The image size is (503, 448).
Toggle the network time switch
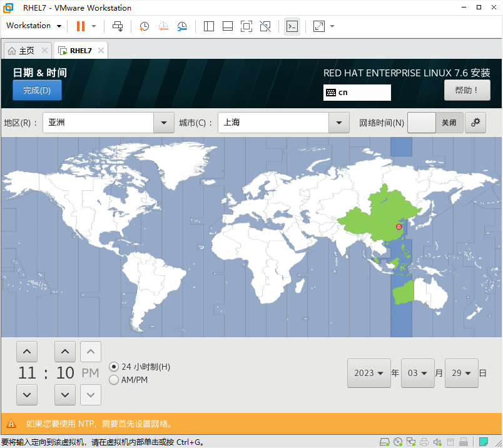[435, 123]
